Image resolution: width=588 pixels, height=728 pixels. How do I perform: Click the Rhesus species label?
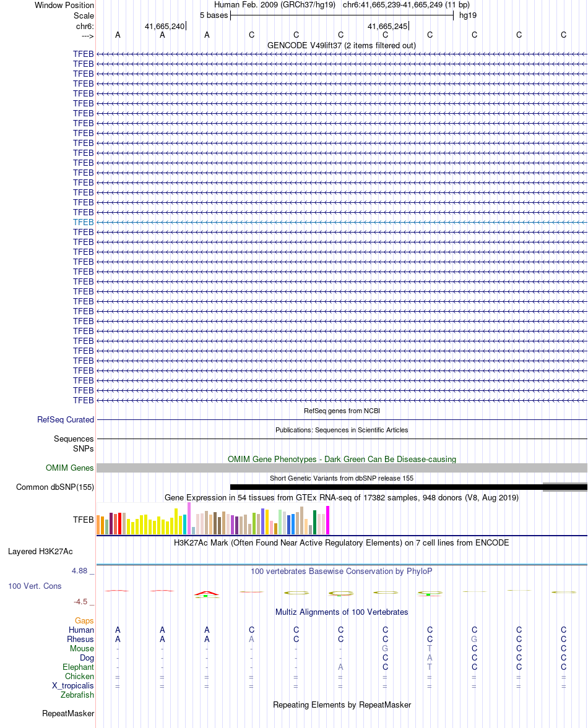click(x=80, y=640)
